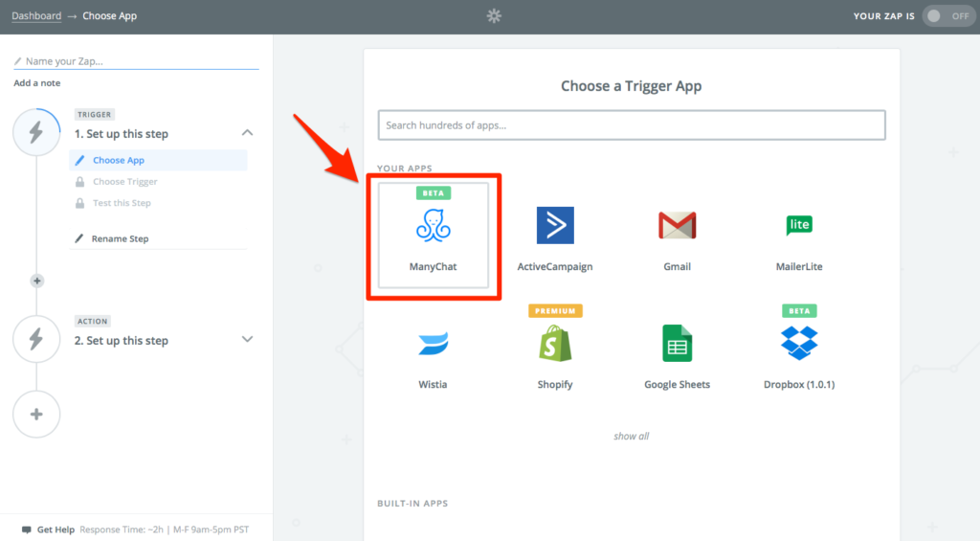Click the 2. Set up this step heading
Viewport: 980px width, 541px height.
click(122, 341)
